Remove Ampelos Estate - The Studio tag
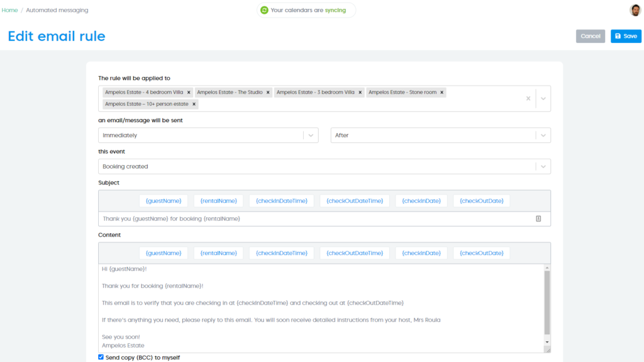 [x=268, y=93]
